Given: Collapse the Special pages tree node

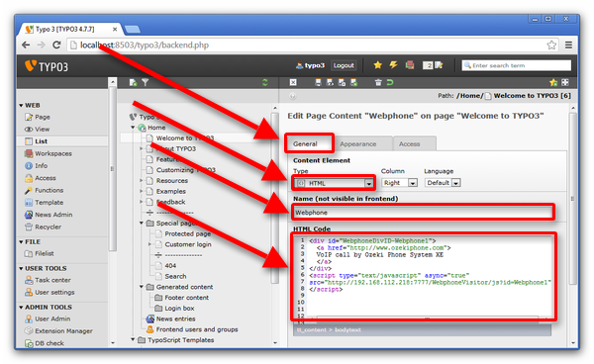Looking at the screenshot, I should click(x=142, y=223).
